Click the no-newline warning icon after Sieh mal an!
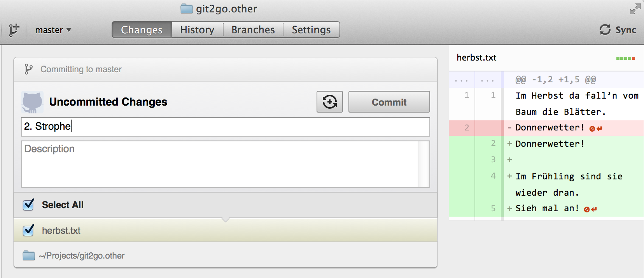 click(x=590, y=209)
